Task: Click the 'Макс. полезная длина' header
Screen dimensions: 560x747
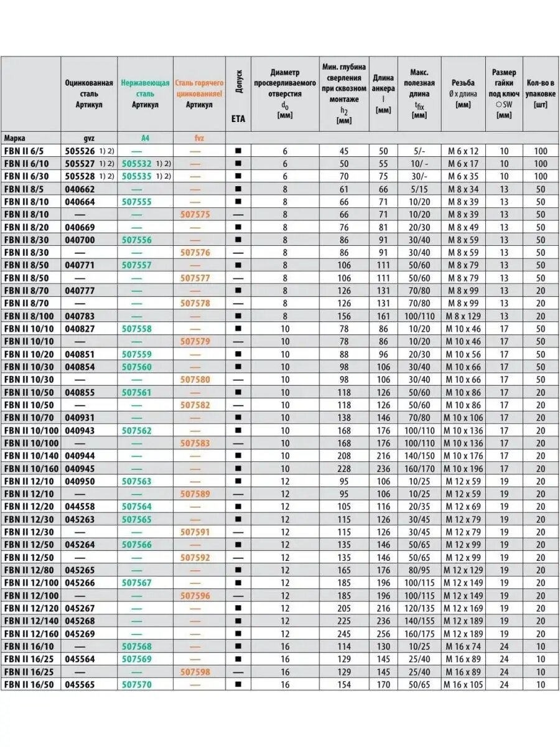Action: [x=419, y=93]
